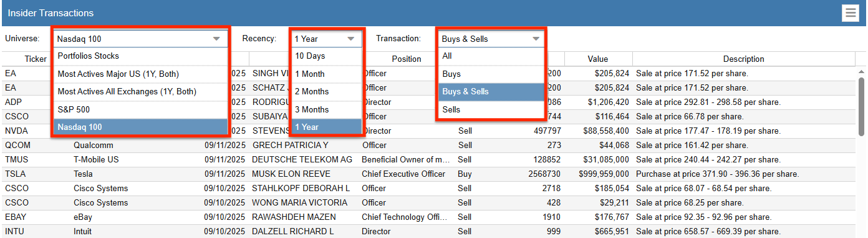Screen dimensions: 868x238
Task: Choose highlighted Buys & Sells option
Action: pos(491,91)
